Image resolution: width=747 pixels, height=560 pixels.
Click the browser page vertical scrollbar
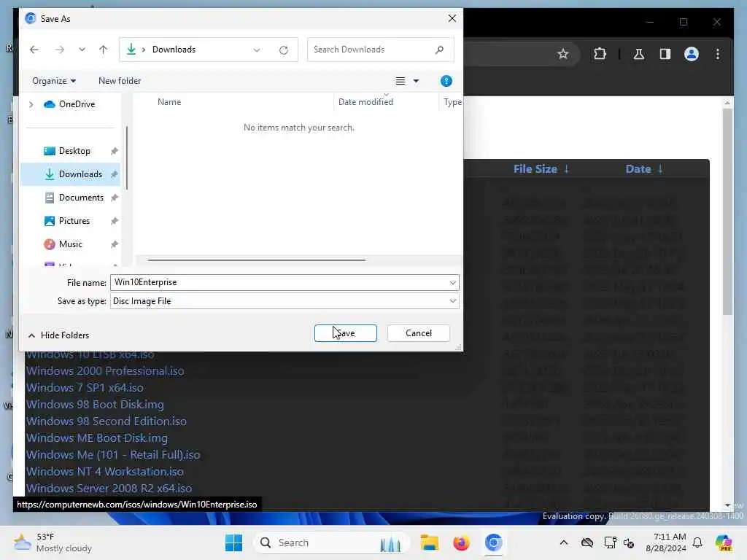click(727, 211)
